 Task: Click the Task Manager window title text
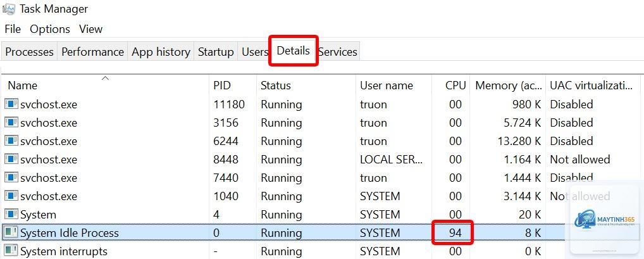(x=54, y=9)
